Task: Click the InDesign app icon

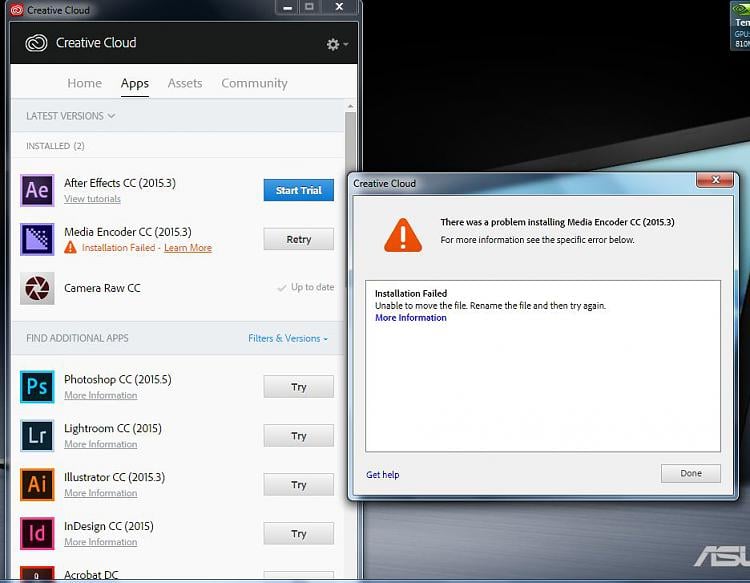Action: point(37,533)
